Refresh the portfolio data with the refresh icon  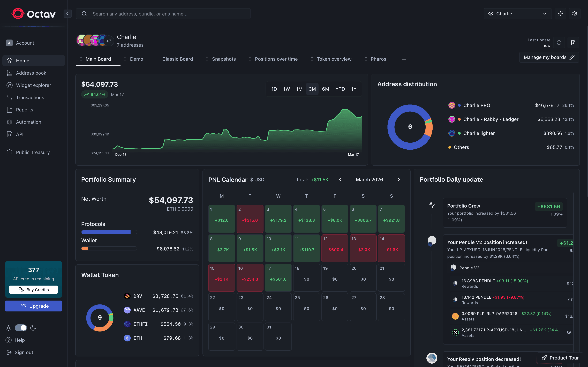(559, 42)
